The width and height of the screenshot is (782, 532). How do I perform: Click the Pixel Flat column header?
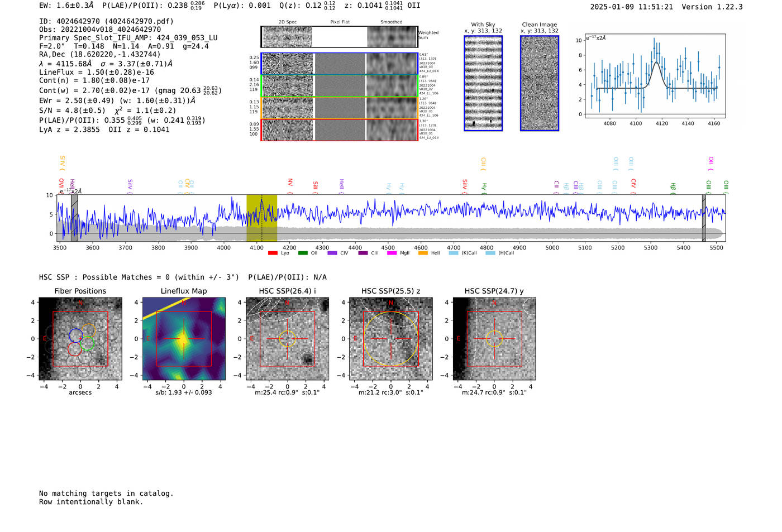340,22
